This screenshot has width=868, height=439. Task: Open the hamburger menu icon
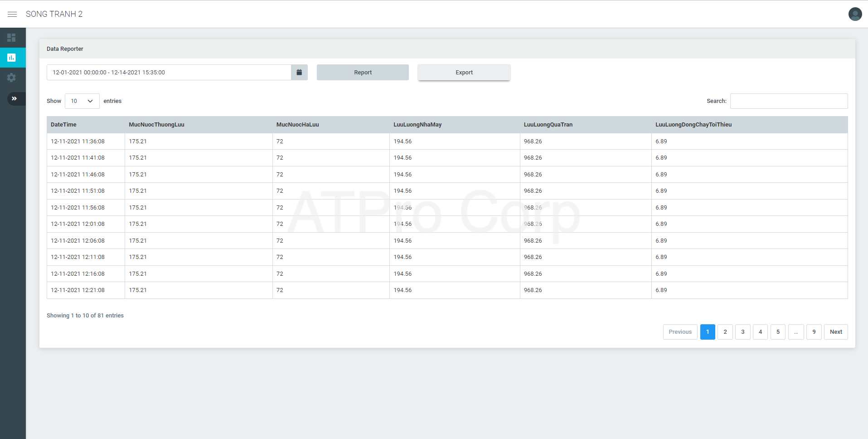click(x=12, y=14)
